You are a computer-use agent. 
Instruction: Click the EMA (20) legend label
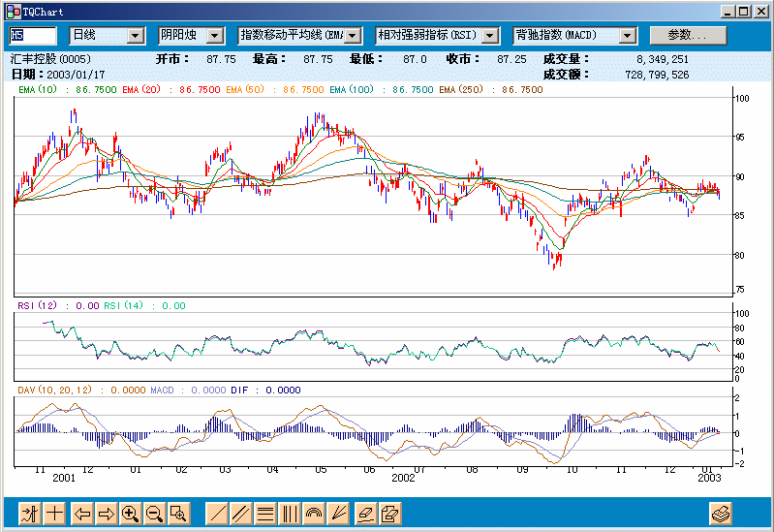click(x=141, y=89)
